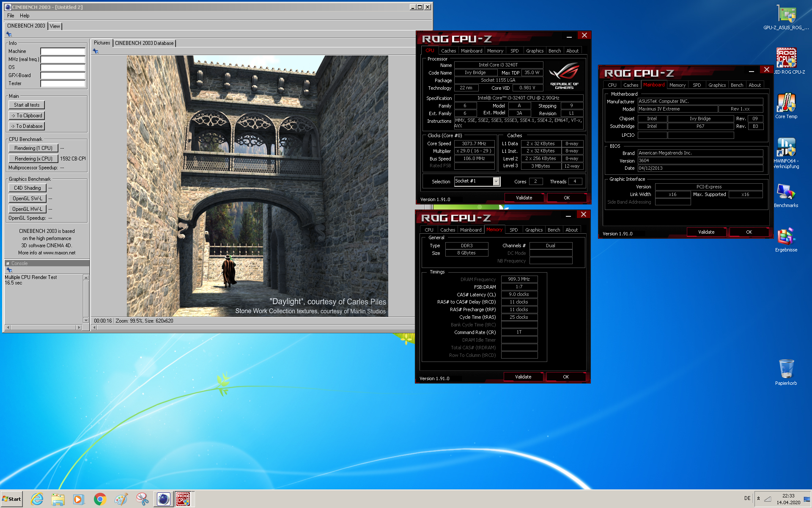Switch to ROG CPU-Z taskbar button
Screen dimensions: 812x508
coord(184,500)
